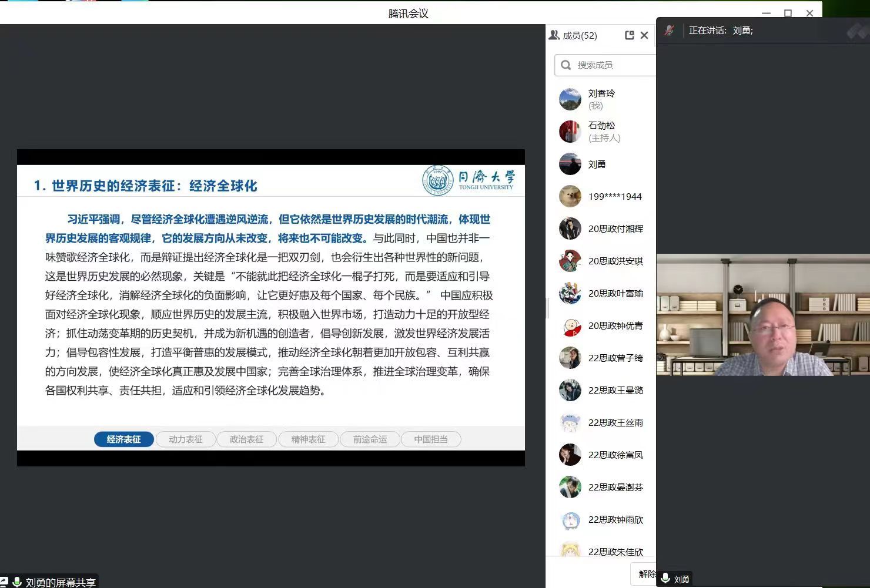Pop out the members panel
The width and height of the screenshot is (870, 588).
pos(629,35)
